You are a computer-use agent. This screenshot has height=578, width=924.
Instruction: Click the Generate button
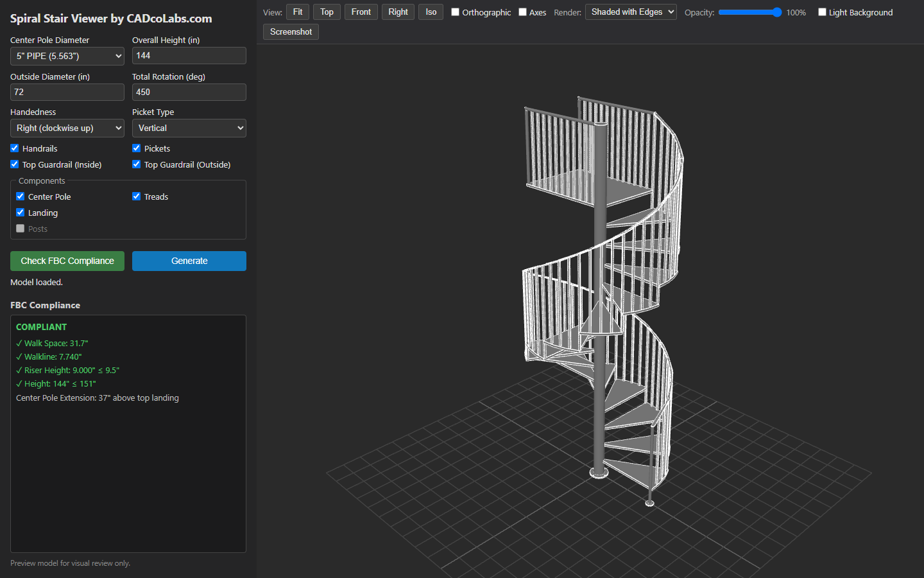pyautogui.click(x=189, y=261)
